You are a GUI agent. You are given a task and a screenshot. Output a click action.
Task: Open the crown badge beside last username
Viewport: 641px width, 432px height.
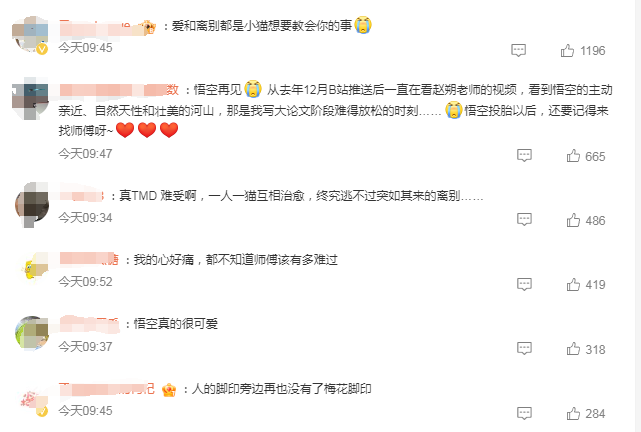tap(168, 389)
